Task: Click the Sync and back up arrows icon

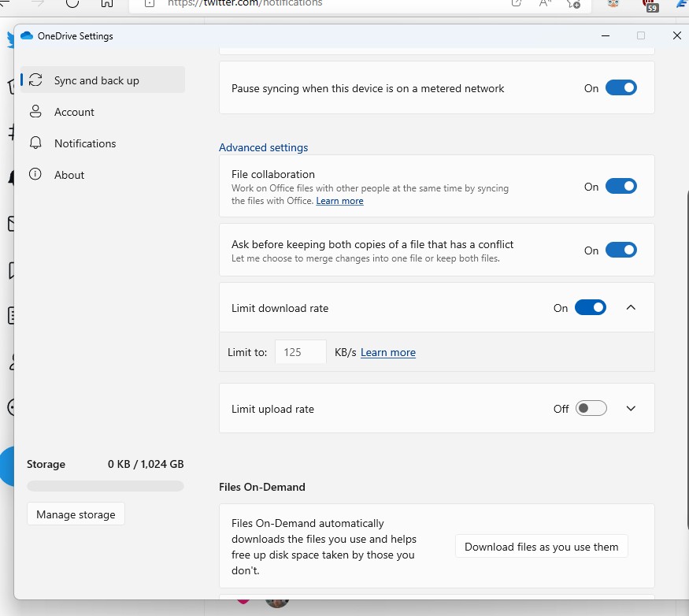Action: coord(35,80)
